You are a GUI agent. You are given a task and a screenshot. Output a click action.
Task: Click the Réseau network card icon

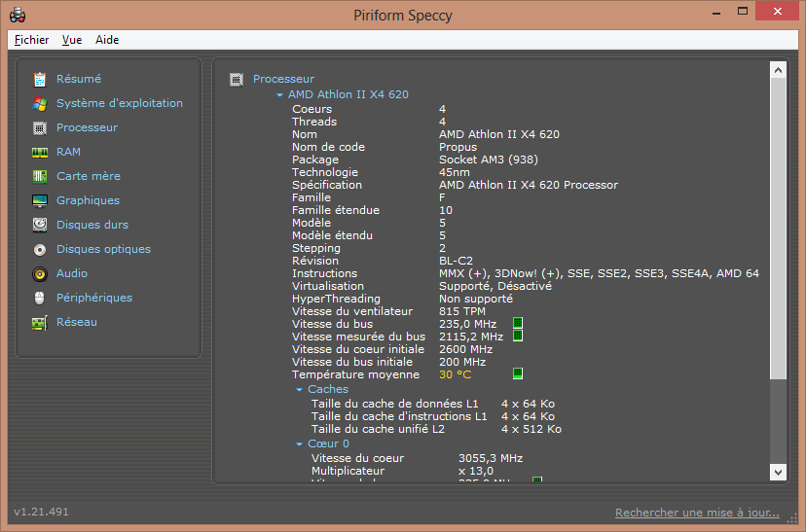(x=40, y=323)
